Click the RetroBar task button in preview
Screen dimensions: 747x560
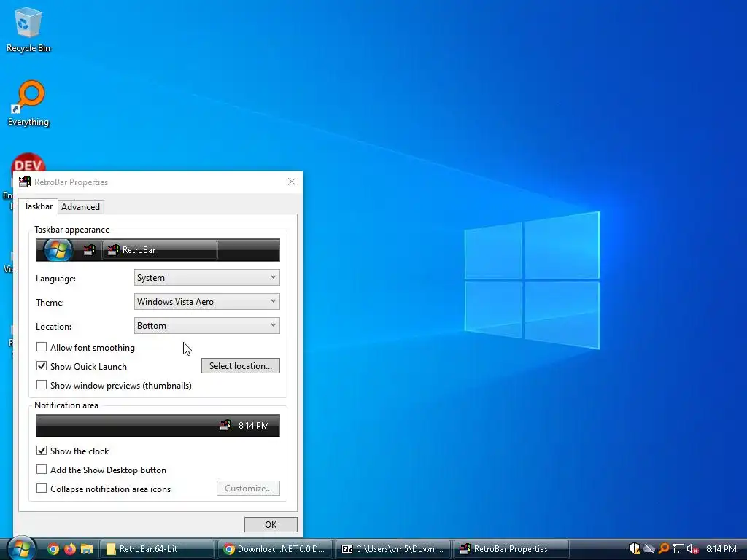pos(160,250)
